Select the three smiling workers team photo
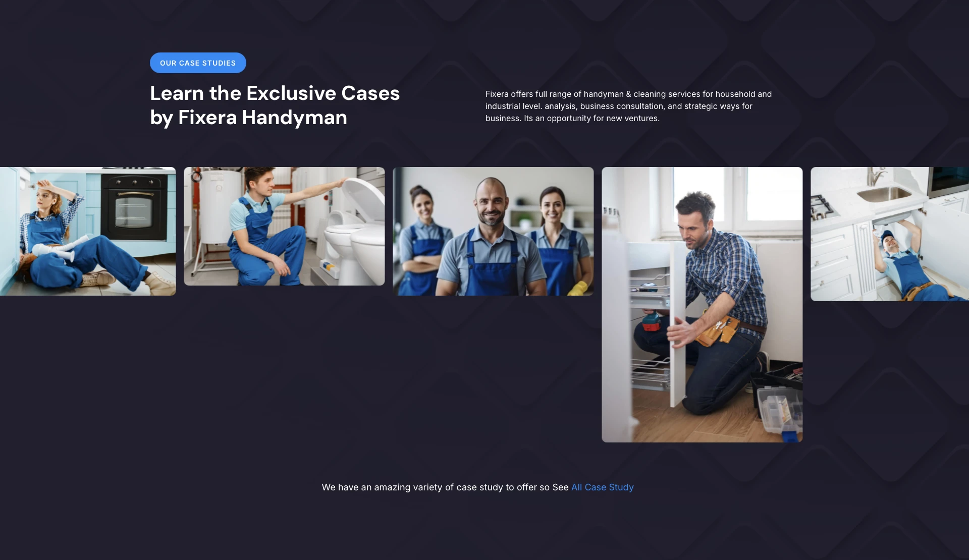The width and height of the screenshot is (969, 560). click(493, 231)
